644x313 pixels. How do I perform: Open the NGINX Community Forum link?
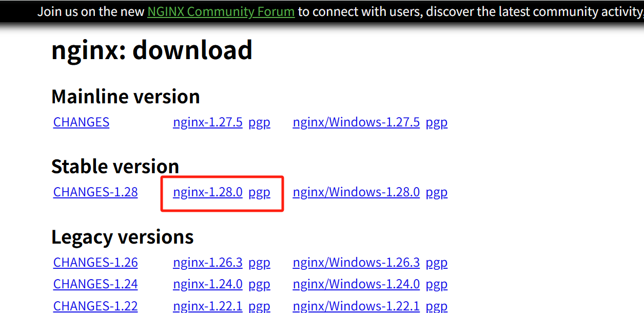(x=221, y=11)
